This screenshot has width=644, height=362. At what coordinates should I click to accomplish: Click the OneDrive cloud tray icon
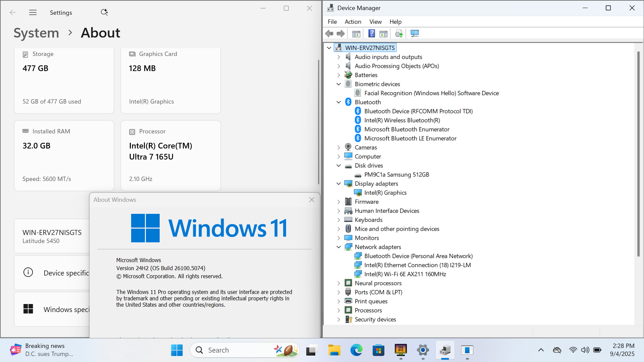tap(557, 350)
